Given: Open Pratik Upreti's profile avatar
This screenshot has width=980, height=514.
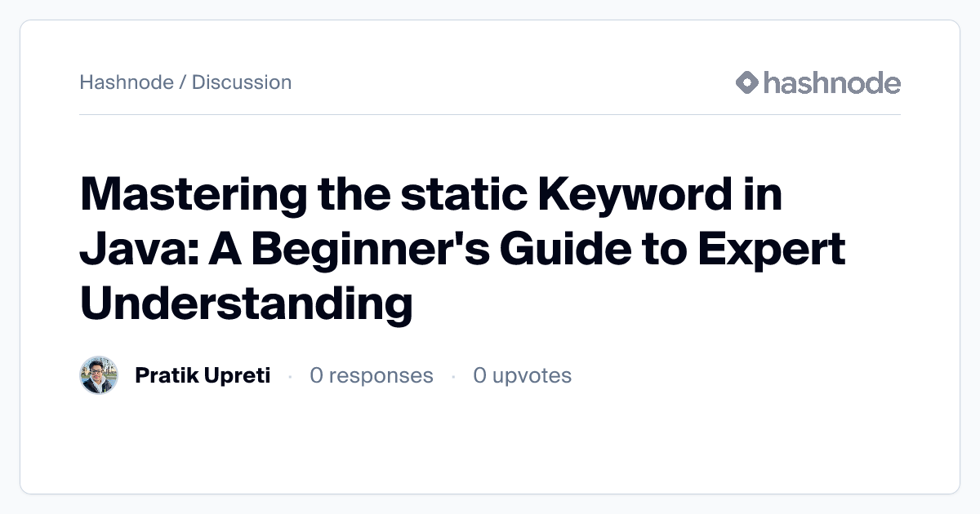Looking at the screenshot, I should tap(99, 375).
